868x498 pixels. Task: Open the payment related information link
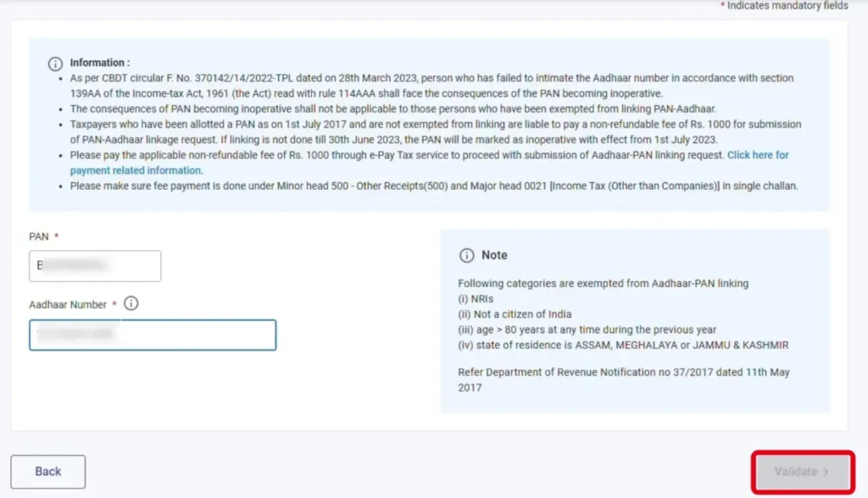click(x=136, y=170)
